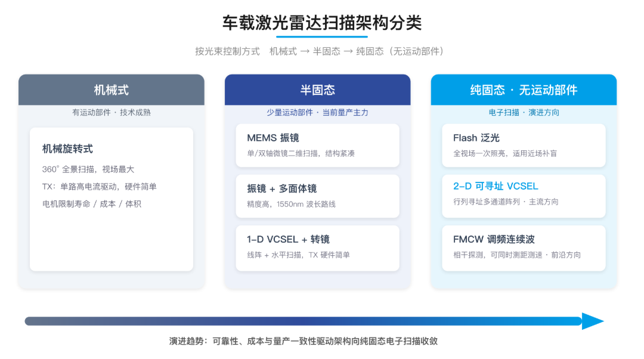The height and width of the screenshot is (359, 644).
Task: Click the caption starting with 演进趋势
Action: (303, 341)
